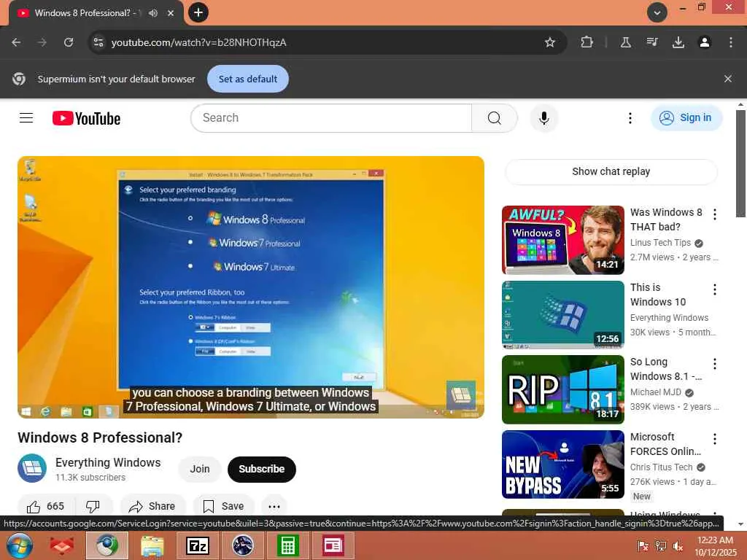The height and width of the screenshot is (560, 747).
Task: Open the browser three-dot menu
Action: (731, 42)
